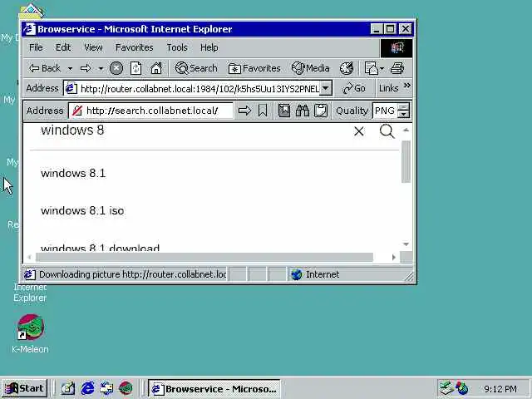The image size is (532, 399).
Task: Open the Forward history dropdown arrow
Action: pos(101,68)
